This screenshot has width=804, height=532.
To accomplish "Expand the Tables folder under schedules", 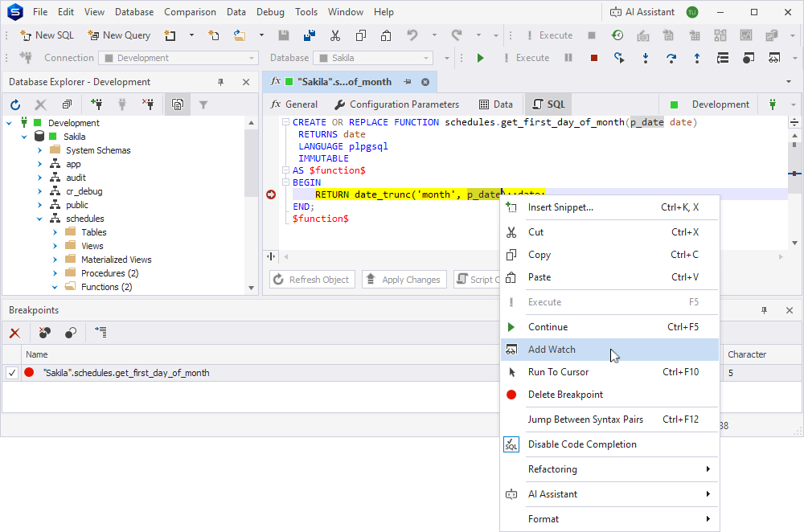I will tap(55, 233).
